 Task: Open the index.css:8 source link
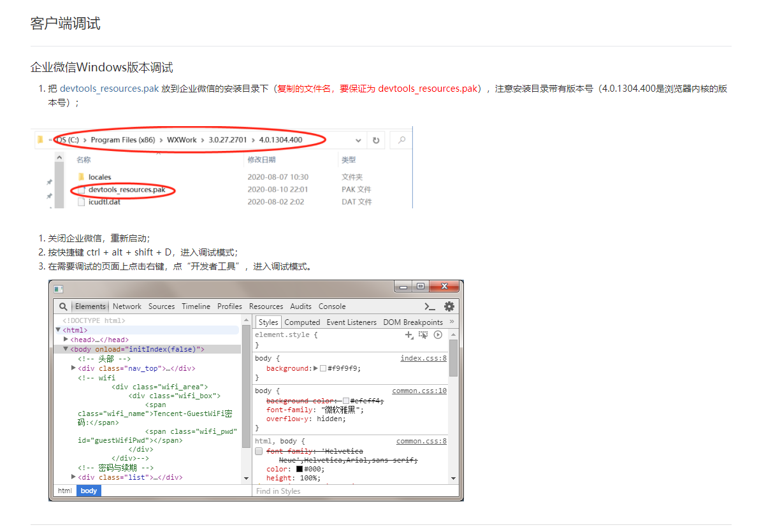click(423, 359)
